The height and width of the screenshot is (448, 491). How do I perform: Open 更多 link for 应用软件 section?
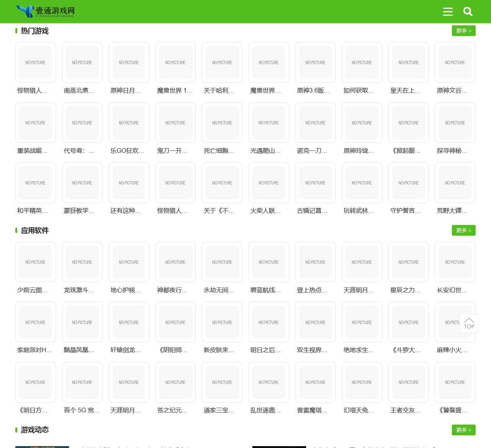click(x=463, y=230)
